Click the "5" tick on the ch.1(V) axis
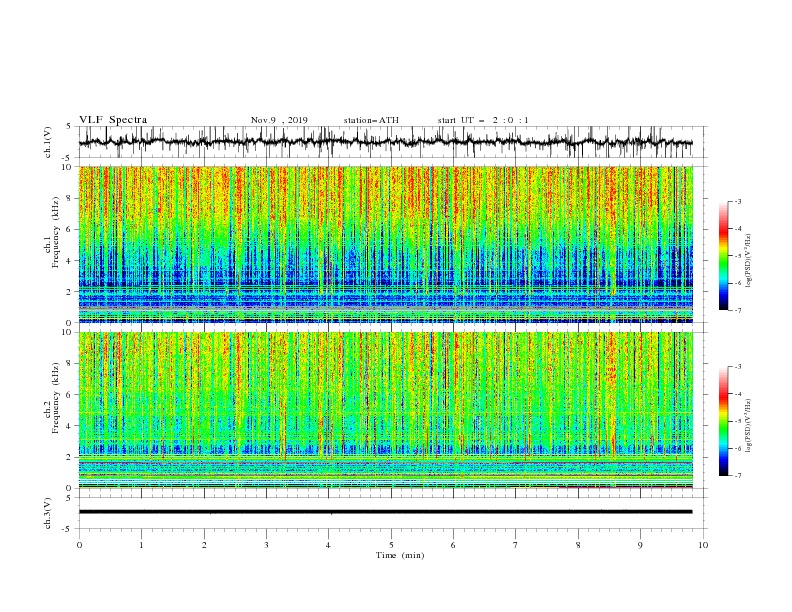The height and width of the screenshot is (612, 792). (x=71, y=126)
